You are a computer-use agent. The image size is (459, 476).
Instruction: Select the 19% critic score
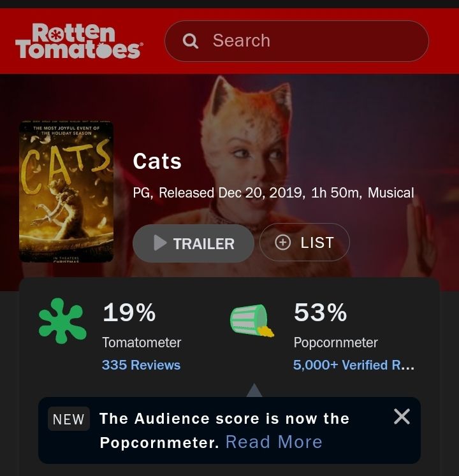click(x=129, y=312)
